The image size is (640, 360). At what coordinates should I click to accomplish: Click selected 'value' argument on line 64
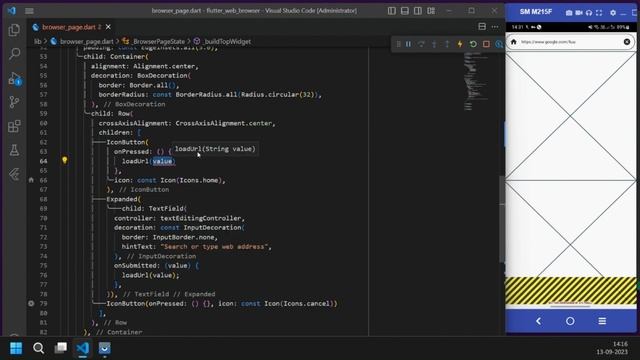point(162,161)
